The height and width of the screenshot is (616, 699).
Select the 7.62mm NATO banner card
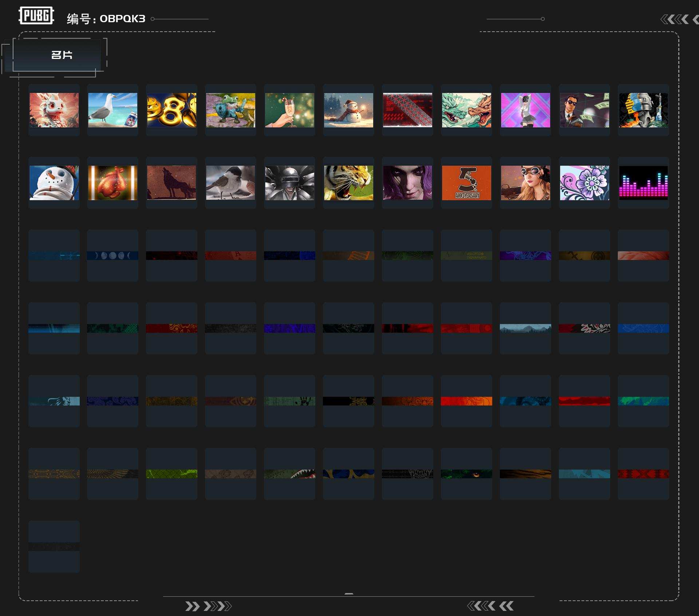pyautogui.click(x=467, y=255)
